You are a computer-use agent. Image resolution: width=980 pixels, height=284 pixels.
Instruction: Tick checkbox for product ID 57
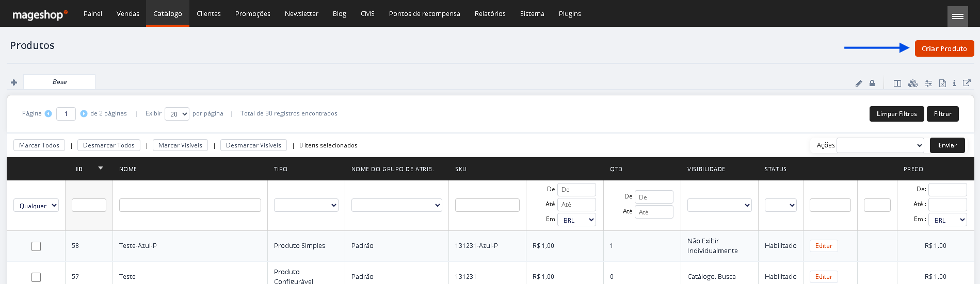(36, 277)
